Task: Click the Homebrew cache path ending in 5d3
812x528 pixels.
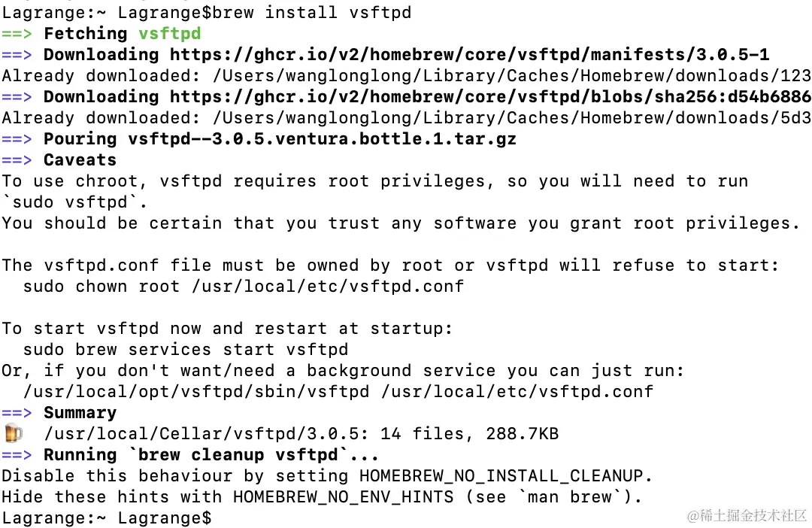Action: tap(512, 118)
